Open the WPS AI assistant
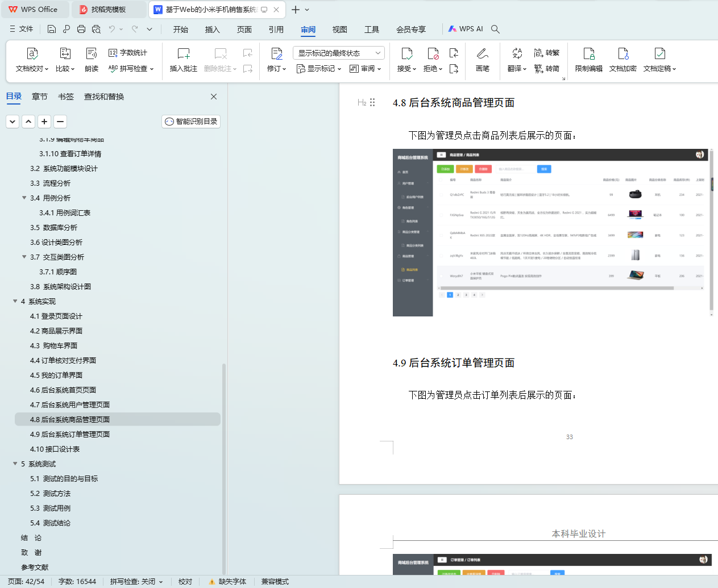The height and width of the screenshot is (588, 718). [x=466, y=29]
